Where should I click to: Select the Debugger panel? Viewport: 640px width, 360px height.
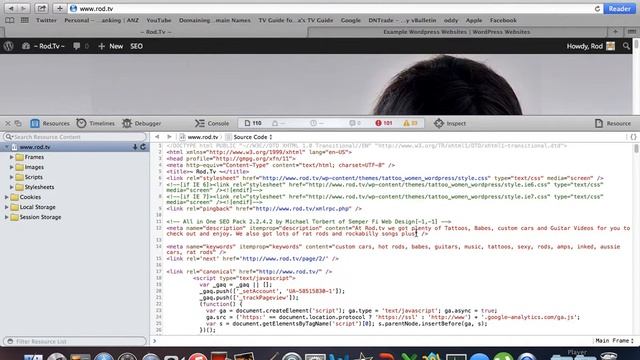point(142,123)
